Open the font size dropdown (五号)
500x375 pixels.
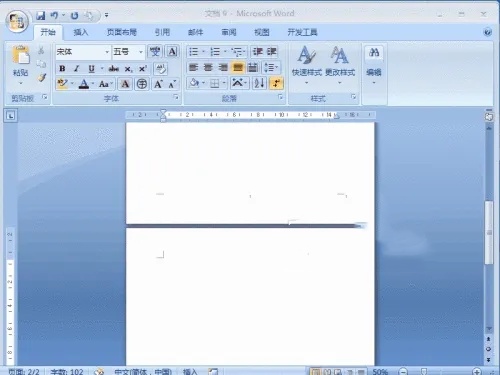(x=140, y=52)
